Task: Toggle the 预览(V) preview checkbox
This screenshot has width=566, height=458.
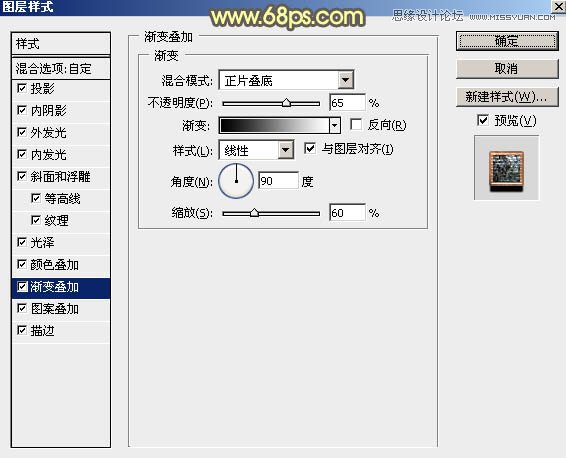Action: pyautogui.click(x=483, y=120)
